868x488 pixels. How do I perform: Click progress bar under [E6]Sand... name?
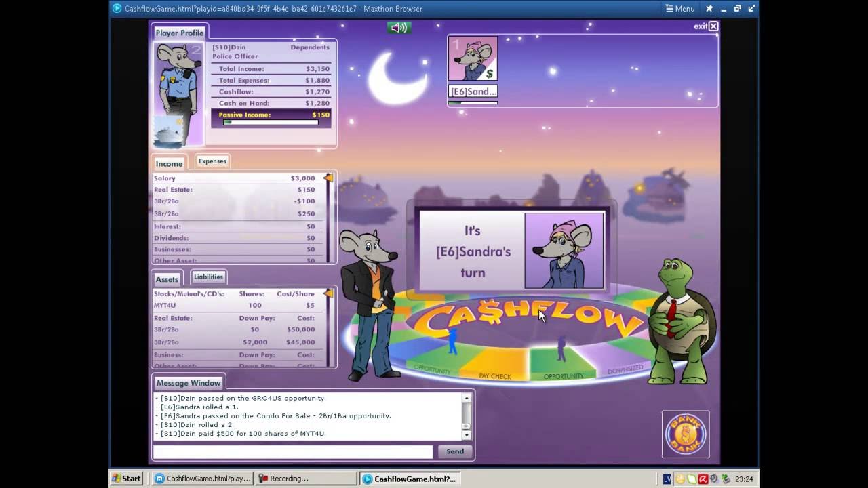pyautogui.click(x=473, y=102)
